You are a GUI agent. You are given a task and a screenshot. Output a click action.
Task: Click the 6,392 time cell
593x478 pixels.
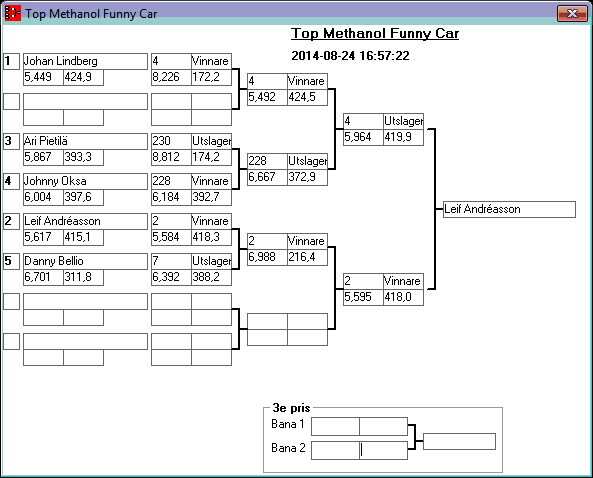click(x=171, y=277)
